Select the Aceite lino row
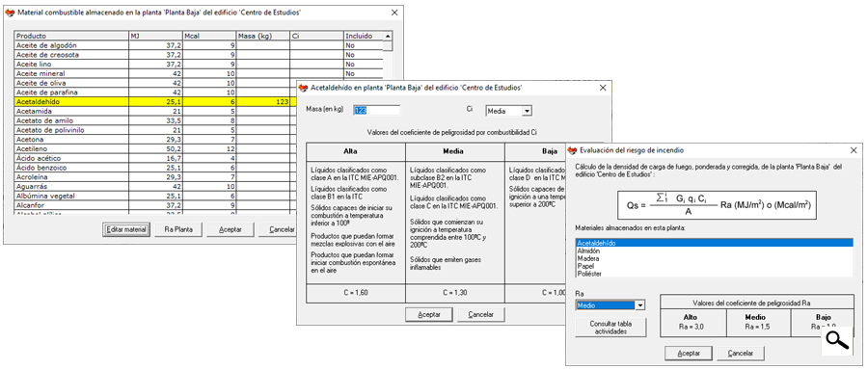Screen dimensions: 868x369 pos(199,65)
